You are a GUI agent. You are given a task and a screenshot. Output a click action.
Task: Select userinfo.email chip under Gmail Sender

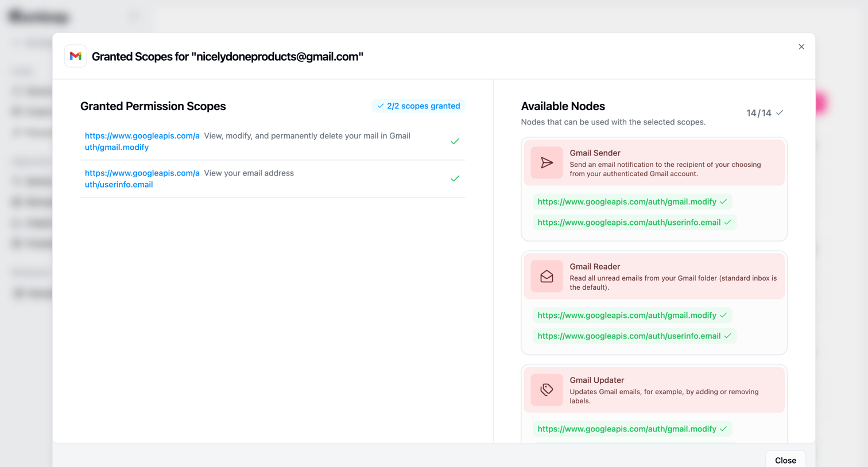(x=634, y=223)
